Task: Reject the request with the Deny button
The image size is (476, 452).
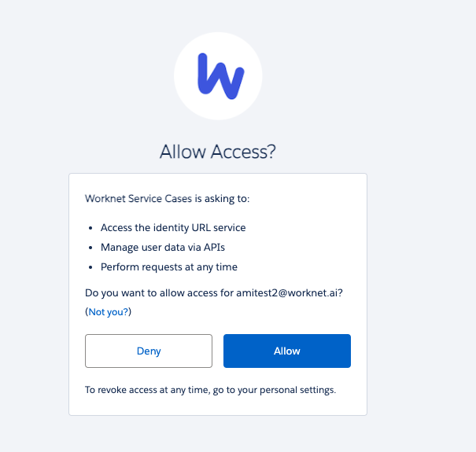Action: [149, 351]
